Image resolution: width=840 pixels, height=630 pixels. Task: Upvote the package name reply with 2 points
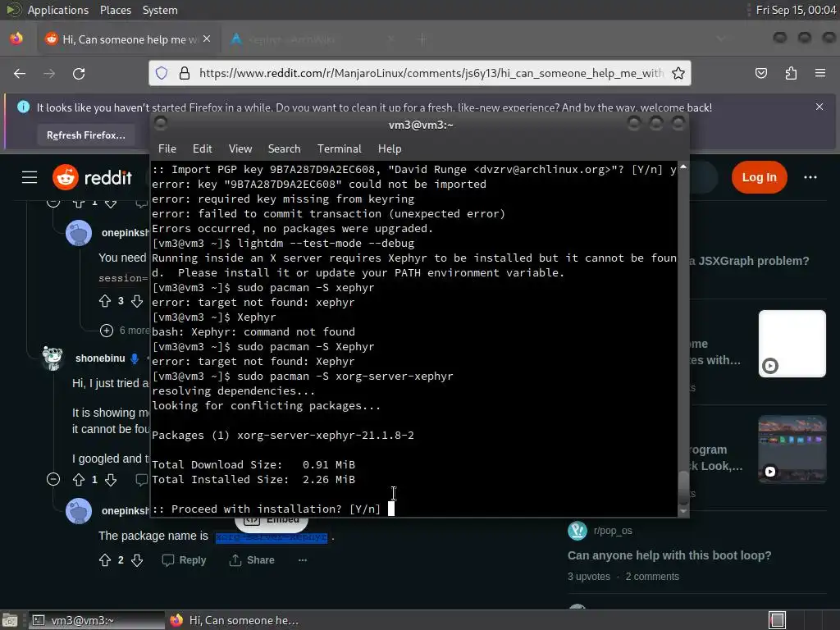[x=105, y=560]
